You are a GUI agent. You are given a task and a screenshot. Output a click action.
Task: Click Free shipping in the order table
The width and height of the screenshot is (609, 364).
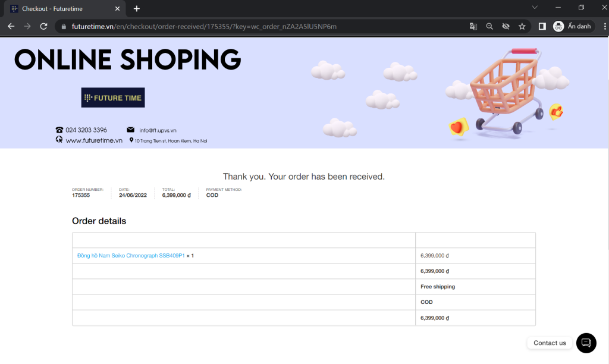click(x=438, y=286)
